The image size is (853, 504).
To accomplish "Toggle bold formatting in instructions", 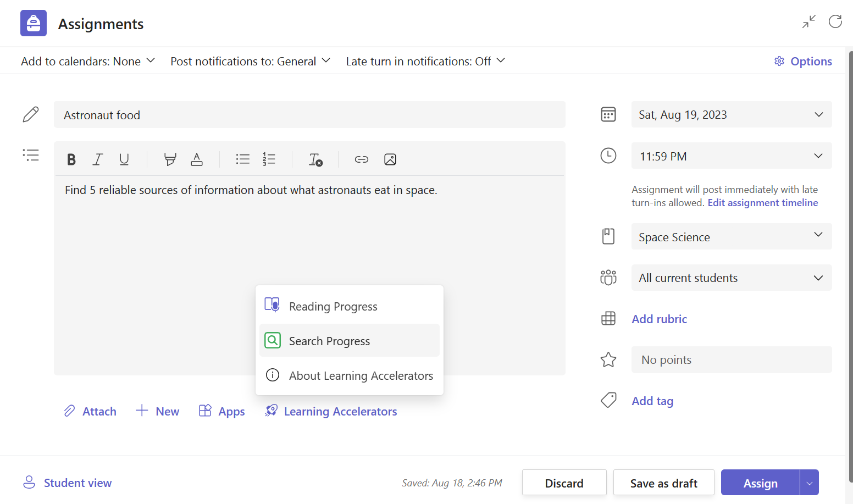I will 71,159.
